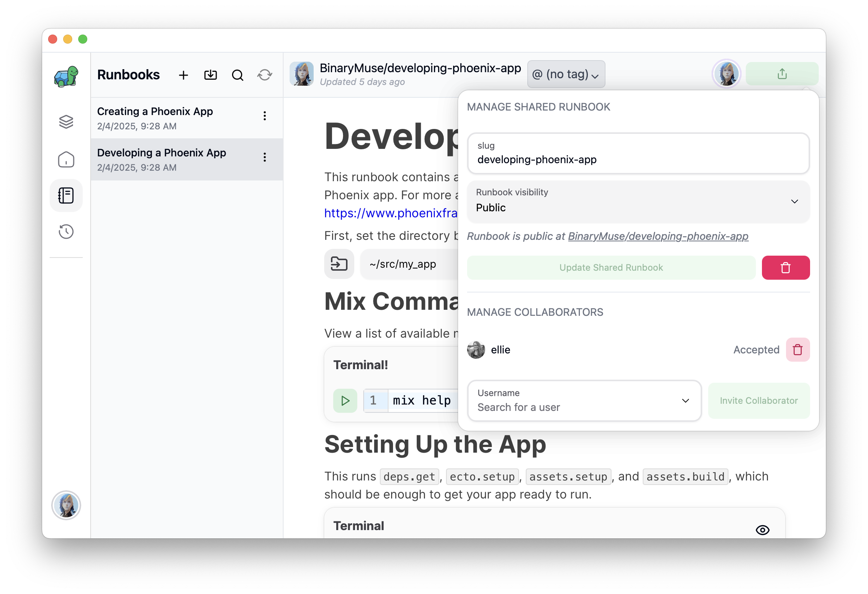868x594 pixels.
Task: Click the MANAGE COLLABORATORS section label
Action: click(535, 312)
